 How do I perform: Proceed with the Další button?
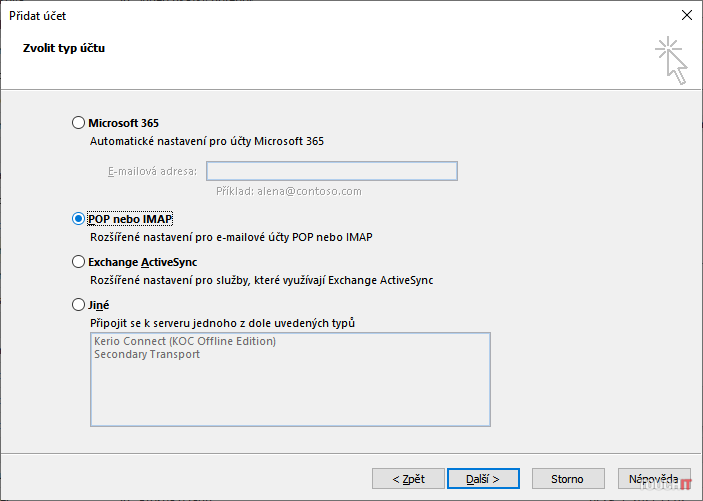click(x=482, y=479)
